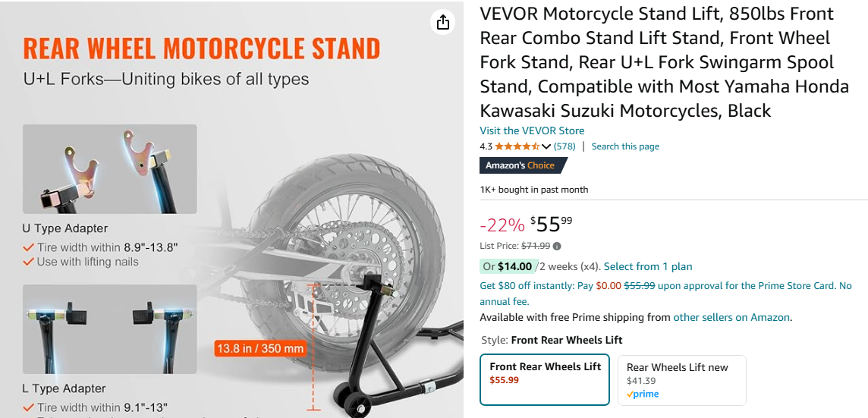The image size is (868, 418).
Task: Click the VEVOR Motorcycle Stand Lift product title
Action: tap(664, 62)
